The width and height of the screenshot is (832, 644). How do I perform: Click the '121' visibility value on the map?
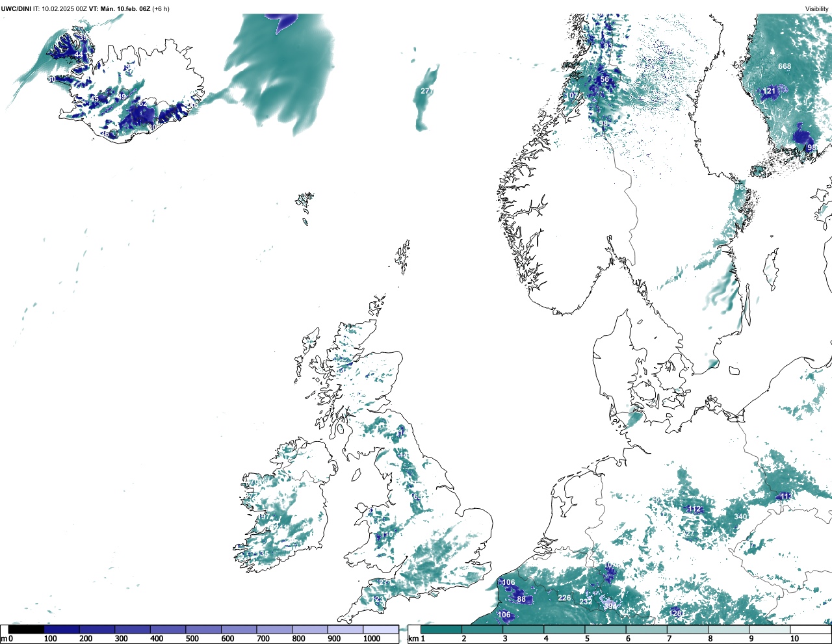click(x=770, y=92)
